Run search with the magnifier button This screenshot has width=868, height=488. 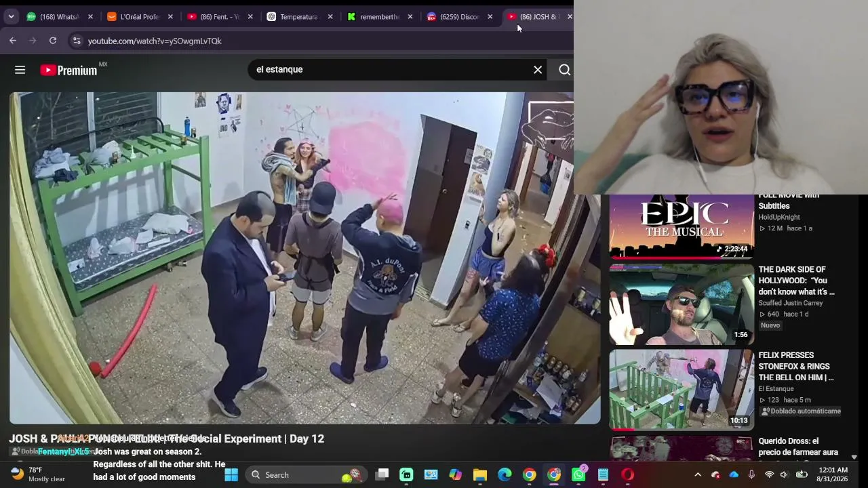tap(564, 70)
